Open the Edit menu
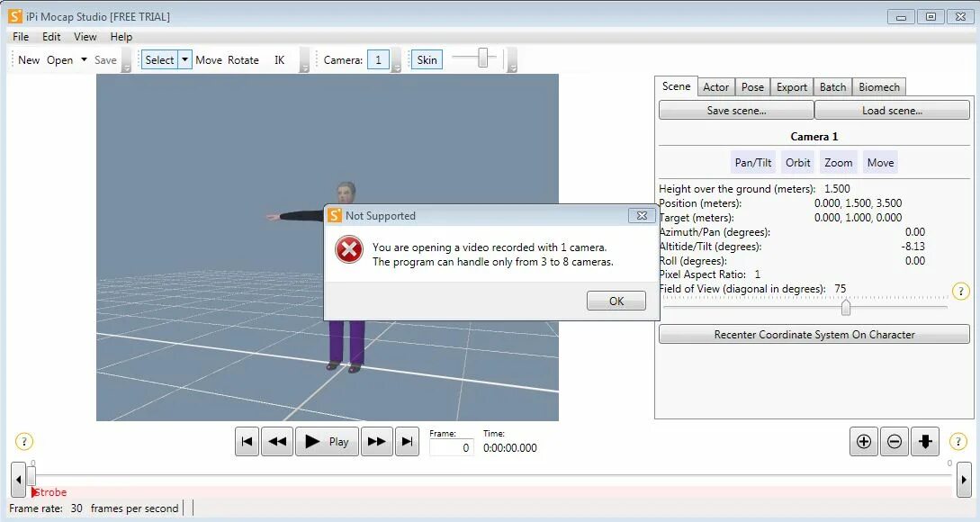 [51, 37]
